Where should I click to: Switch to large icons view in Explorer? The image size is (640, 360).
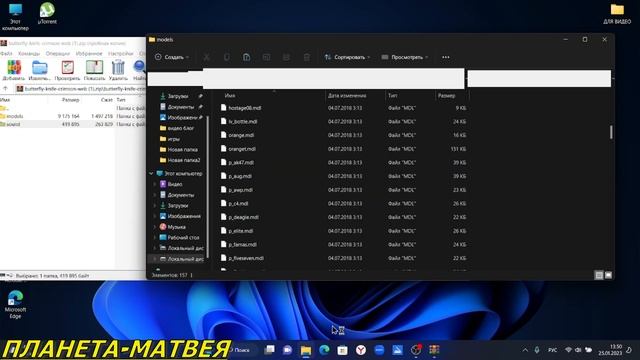608,275
